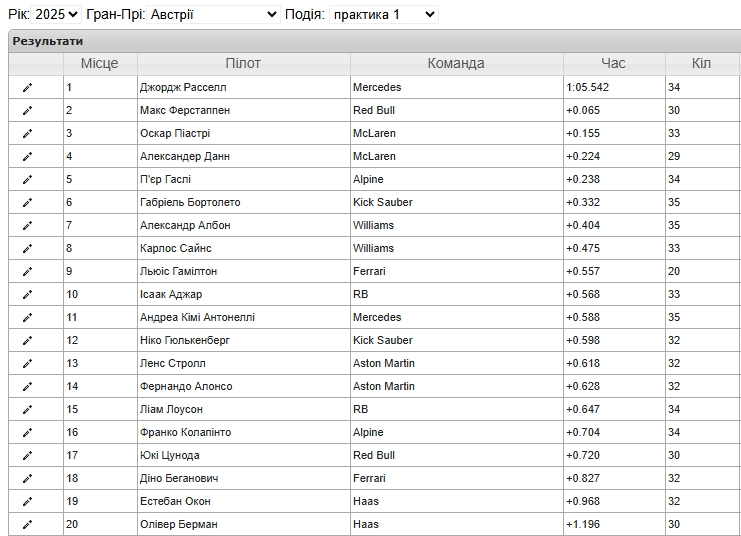The image size is (741, 536).
Task: Click pencil icon for Ніко Гюлькенберг
Action: tap(27, 341)
